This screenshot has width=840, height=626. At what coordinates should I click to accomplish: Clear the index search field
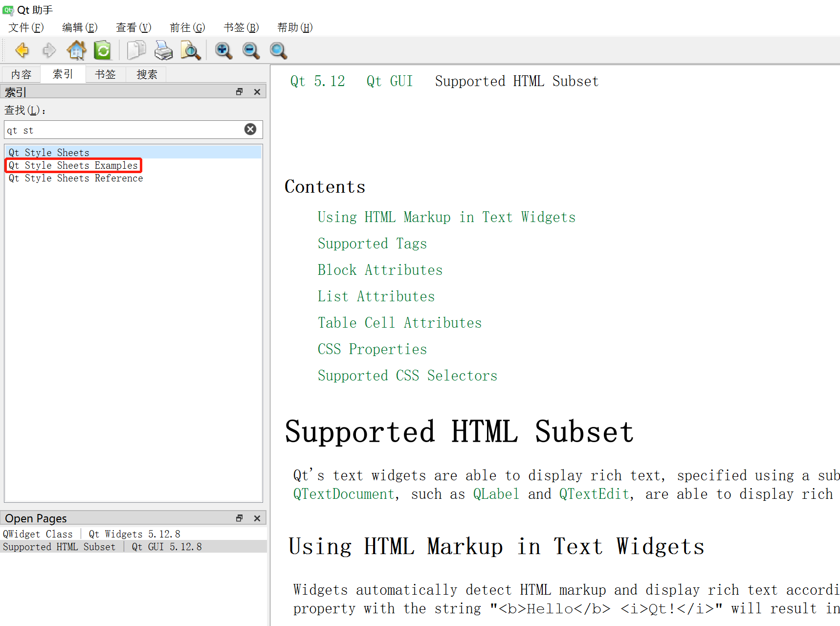[250, 129]
